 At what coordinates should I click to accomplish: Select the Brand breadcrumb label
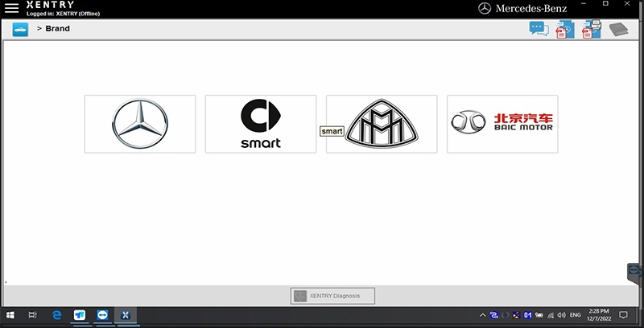pos(57,29)
